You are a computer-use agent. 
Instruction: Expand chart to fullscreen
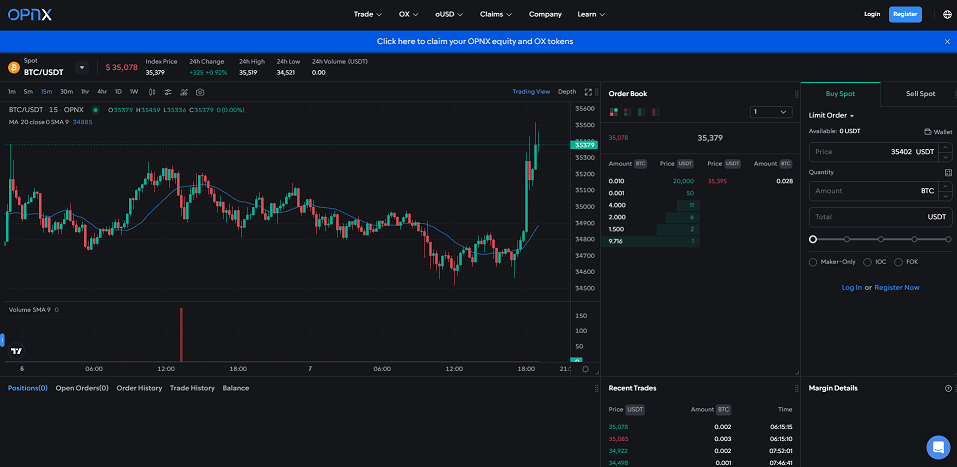point(589,92)
